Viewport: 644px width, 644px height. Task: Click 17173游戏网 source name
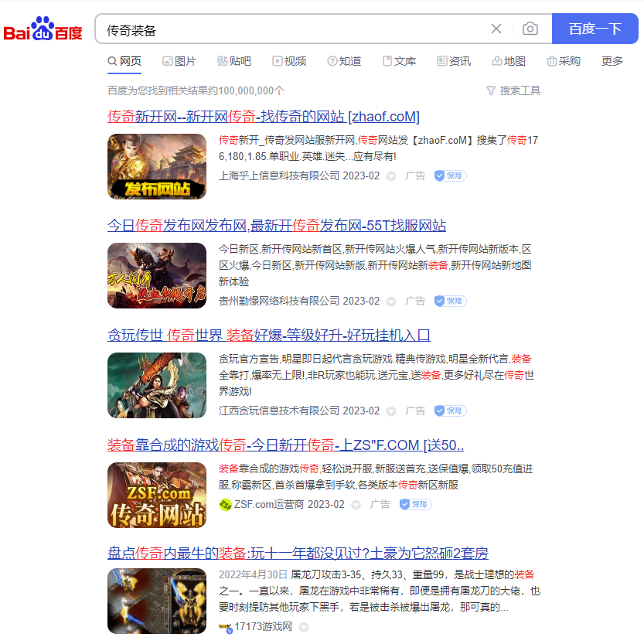click(x=264, y=627)
